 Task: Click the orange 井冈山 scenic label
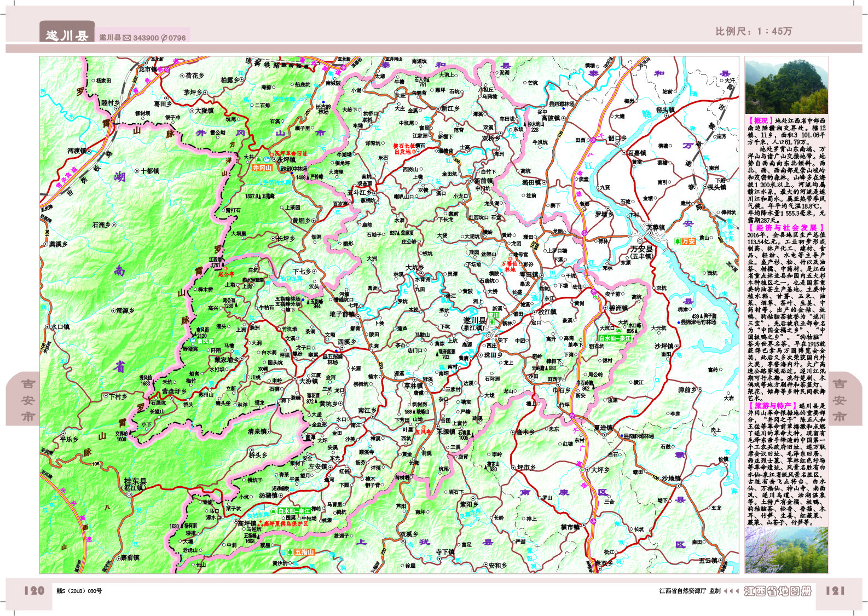[263, 168]
